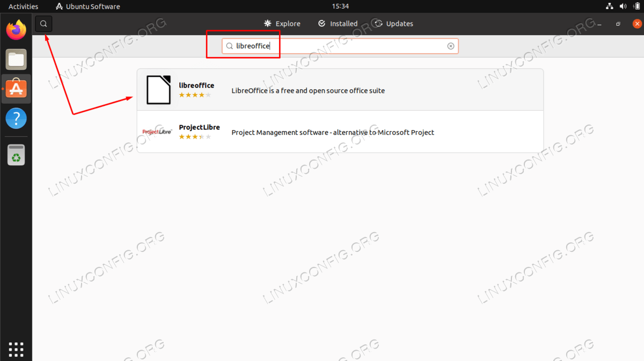
Task: Switch to the Updates tab
Action: click(394, 24)
